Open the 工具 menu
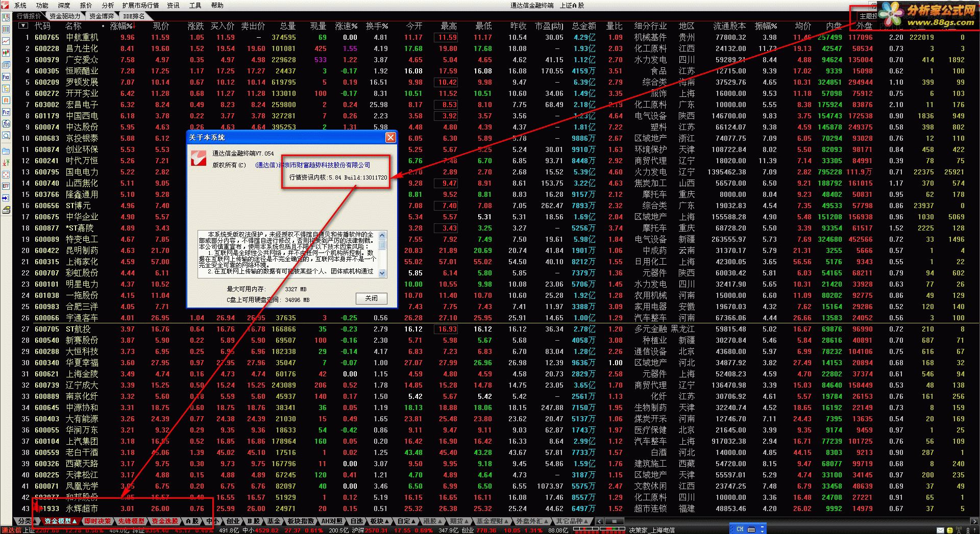The image size is (980, 534). pos(195,5)
